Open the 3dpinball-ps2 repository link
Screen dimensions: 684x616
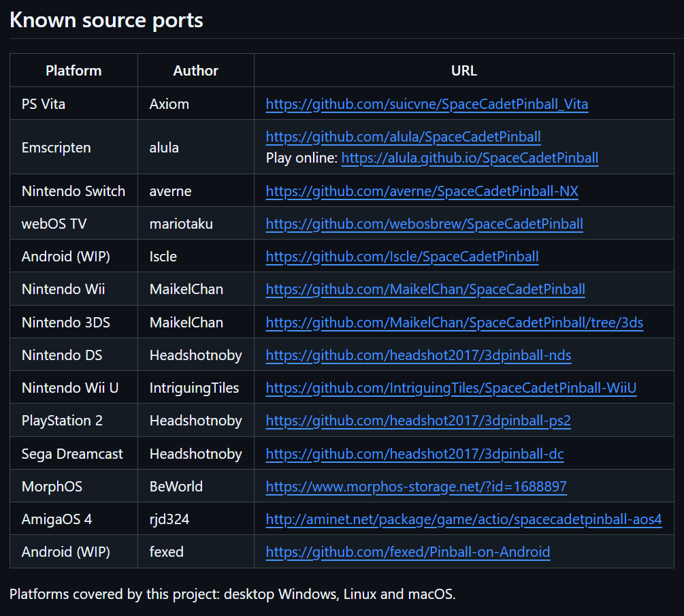coord(418,421)
